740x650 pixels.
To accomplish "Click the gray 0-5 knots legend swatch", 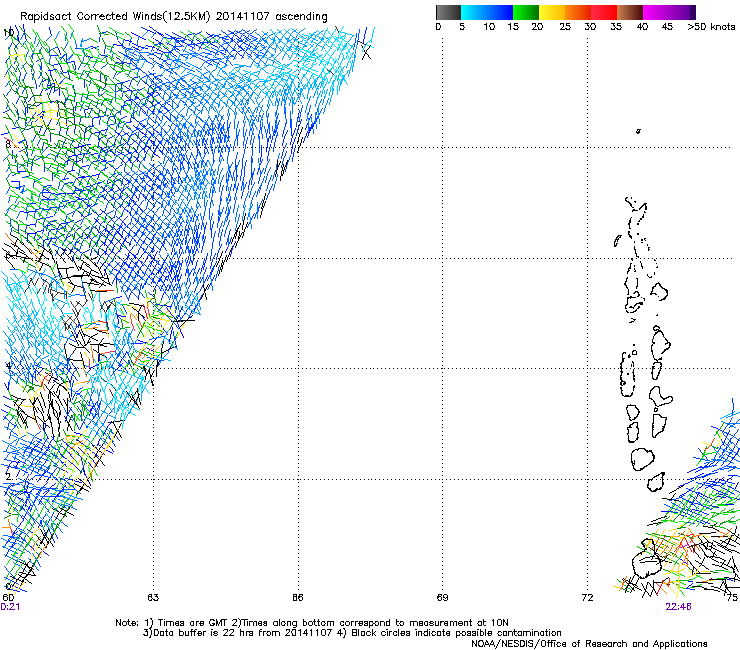I will coord(448,12).
